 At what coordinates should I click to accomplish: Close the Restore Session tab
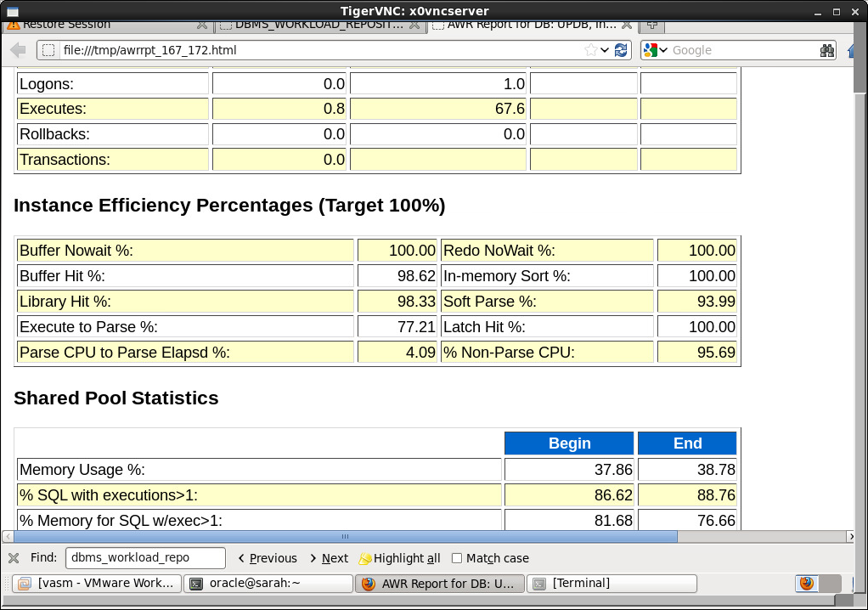pyautogui.click(x=201, y=25)
